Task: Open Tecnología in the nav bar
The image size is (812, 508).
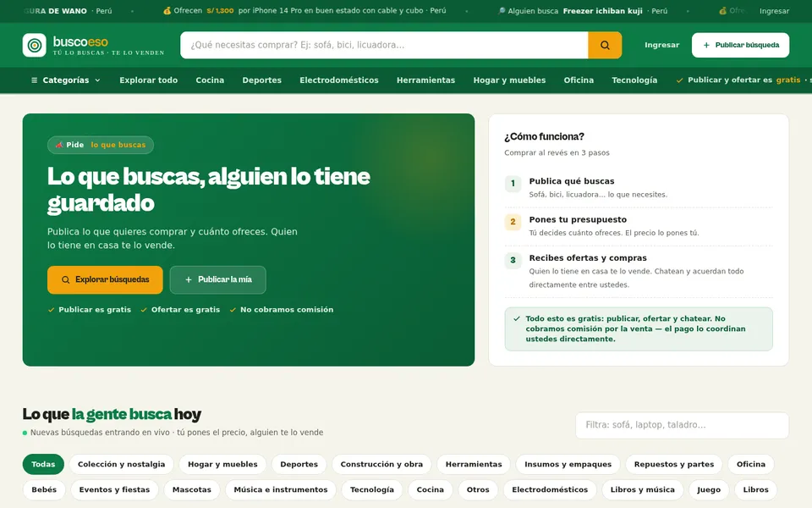Action: (634, 80)
